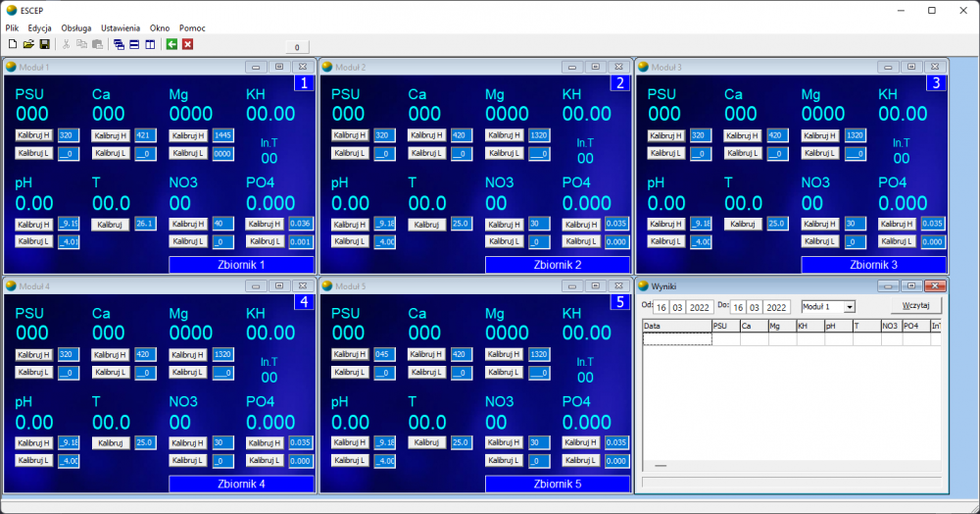Open the Ustawienia menu
Image resolution: width=980 pixels, height=514 pixels.
coord(121,28)
